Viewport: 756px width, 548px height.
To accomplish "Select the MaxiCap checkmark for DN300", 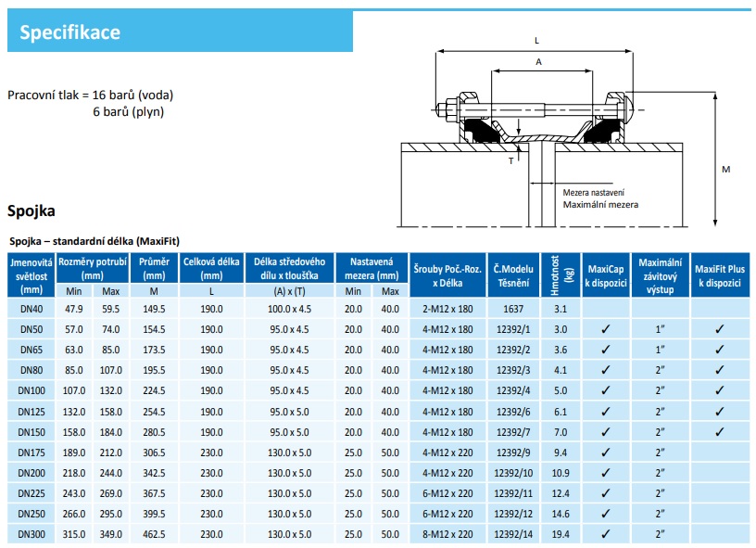I will [x=605, y=535].
